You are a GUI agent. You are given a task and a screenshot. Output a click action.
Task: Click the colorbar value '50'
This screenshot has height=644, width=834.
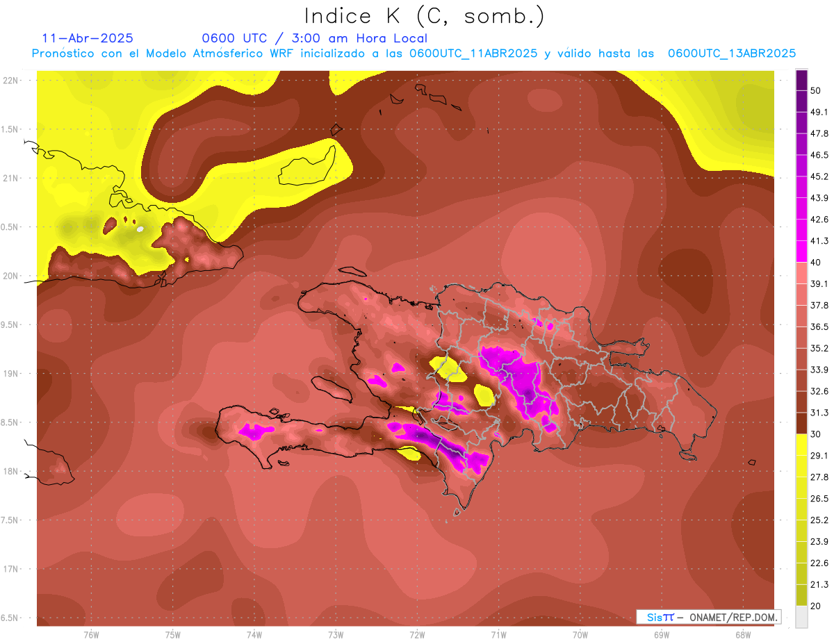coord(817,90)
